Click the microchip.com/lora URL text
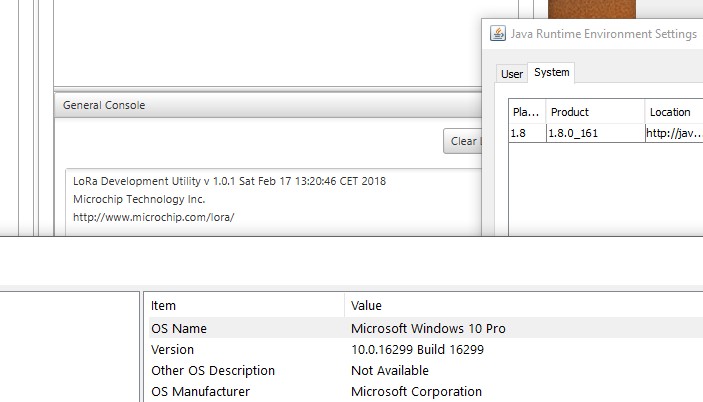The width and height of the screenshot is (703, 402). [153, 217]
